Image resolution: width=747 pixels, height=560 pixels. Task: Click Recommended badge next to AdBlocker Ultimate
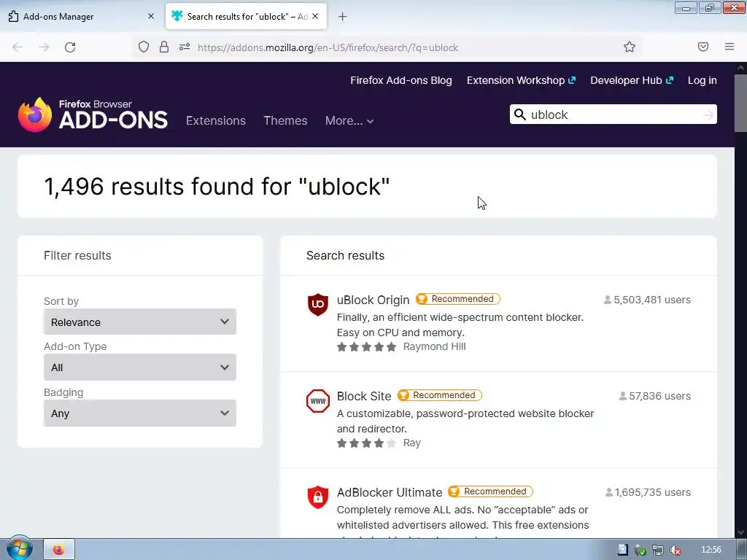point(491,491)
